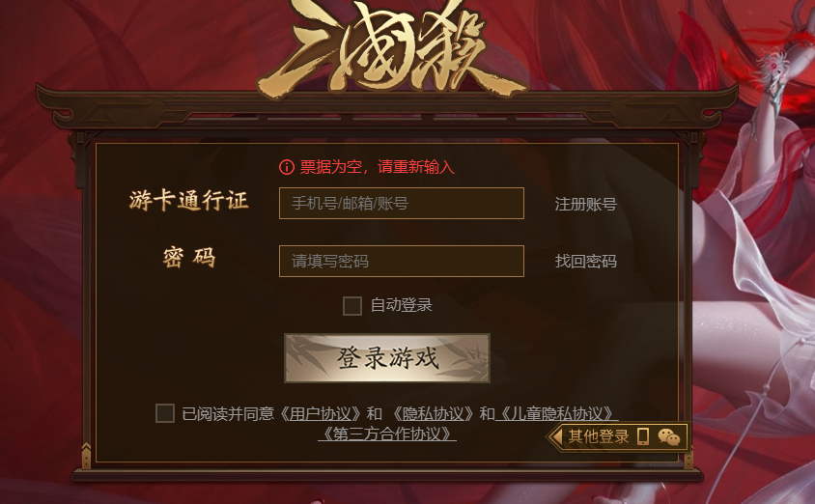Screen dimensions: 815x504
Task: Open the 《隐私协议》 link
Action: click(433, 413)
